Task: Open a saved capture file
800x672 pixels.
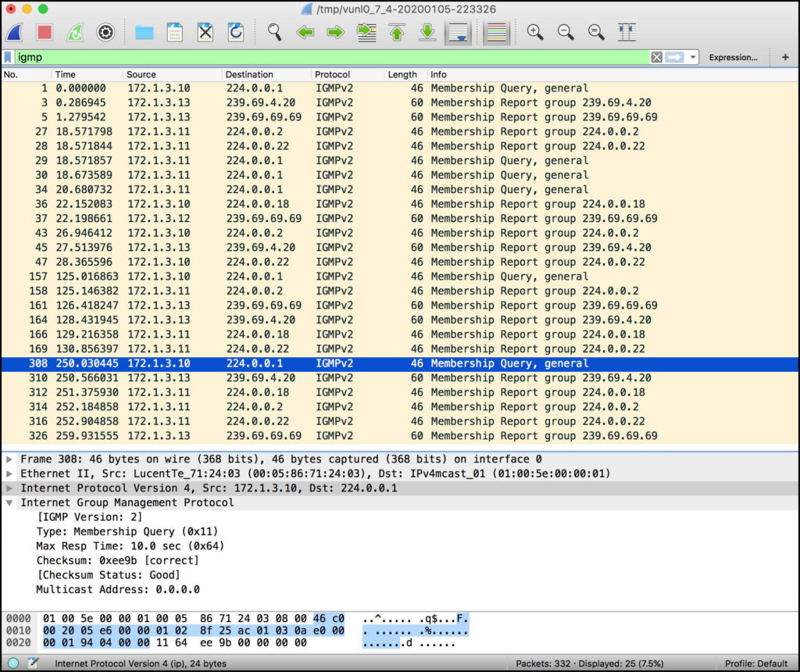Action: (x=143, y=32)
